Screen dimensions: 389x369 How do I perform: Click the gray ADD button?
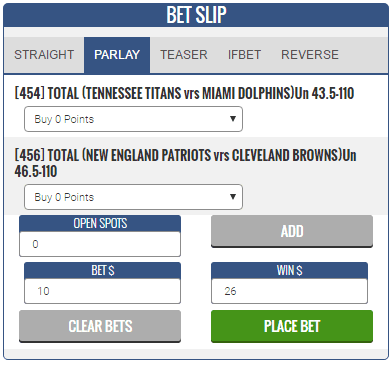point(292,231)
